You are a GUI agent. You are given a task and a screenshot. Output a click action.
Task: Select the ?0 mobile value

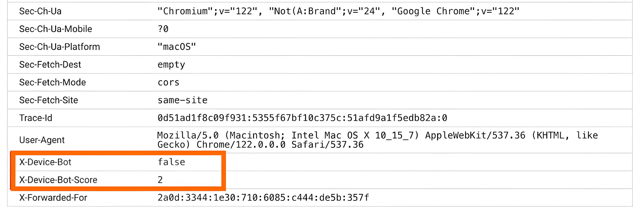[x=163, y=29]
